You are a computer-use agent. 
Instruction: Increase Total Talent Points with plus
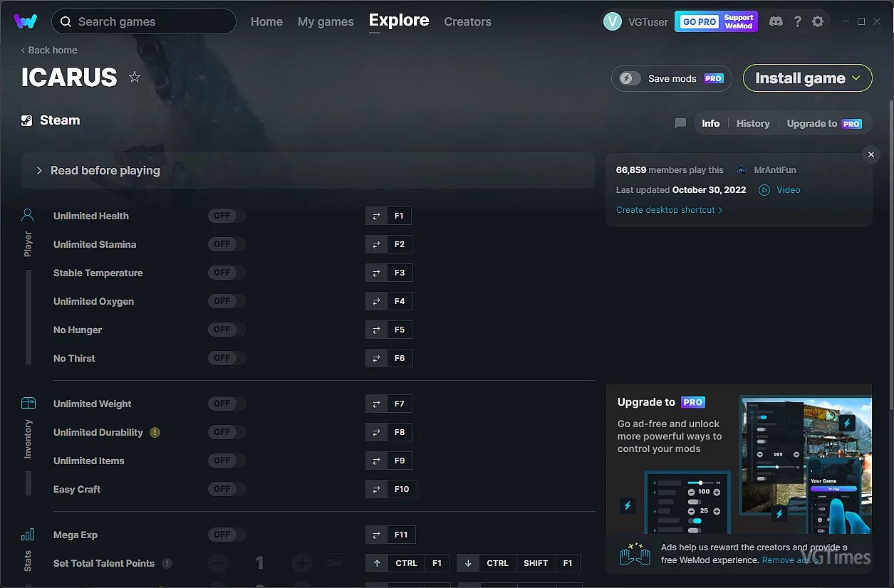(x=301, y=563)
